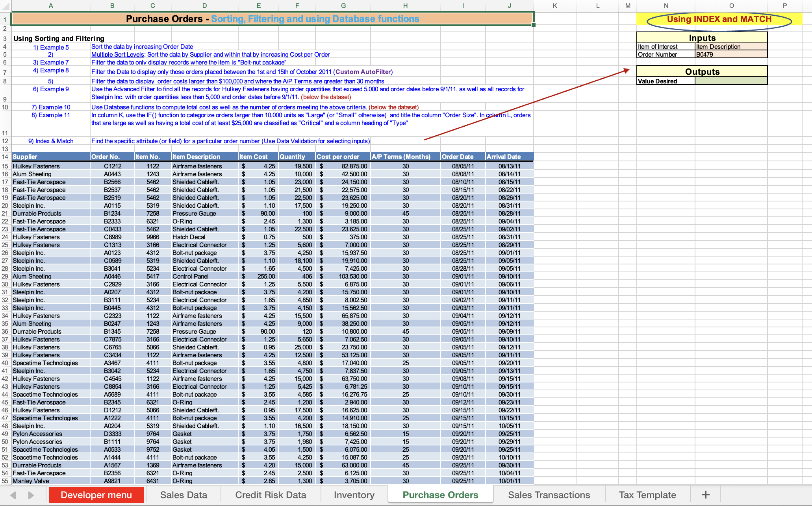Image resolution: width=812 pixels, height=506 pixels.
Task: Open the Sales Transactions sheet
Action: 549,495
